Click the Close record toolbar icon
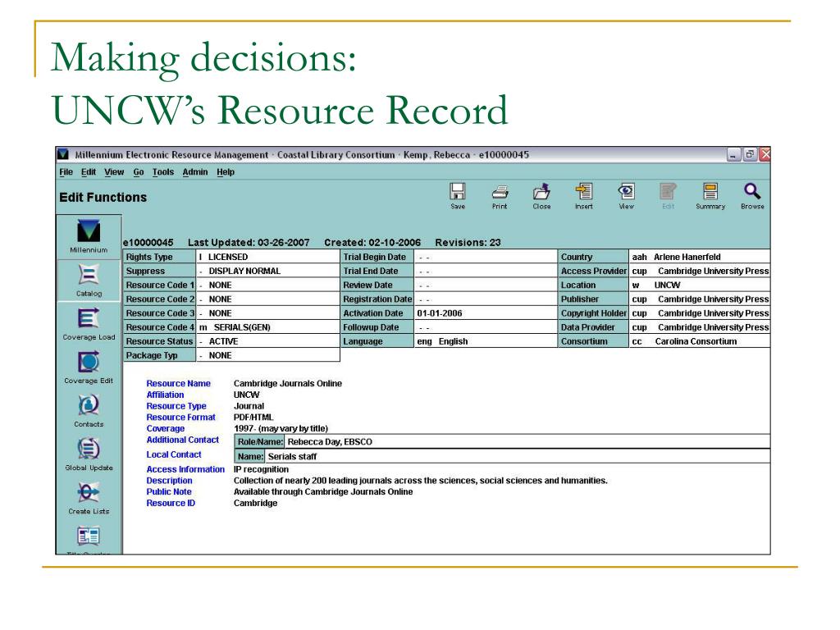840x630 pixels. click(541, 195)
